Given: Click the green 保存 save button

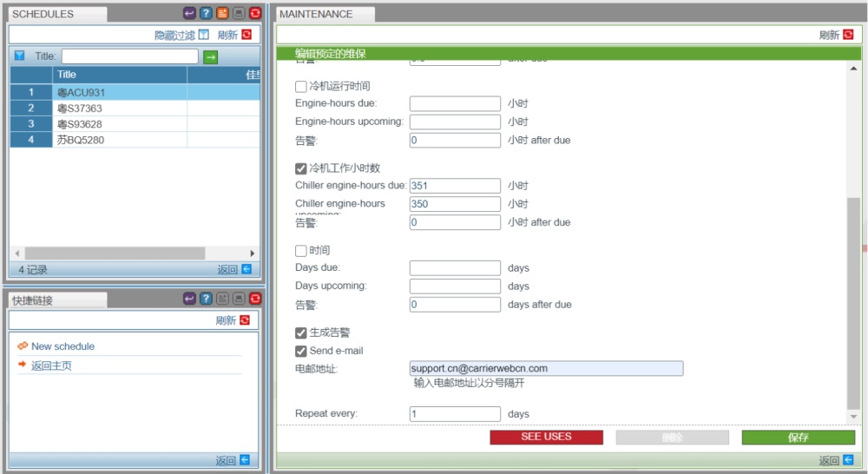Looking at the screenshot, I should pyautogui.click(x=798, y=438).
